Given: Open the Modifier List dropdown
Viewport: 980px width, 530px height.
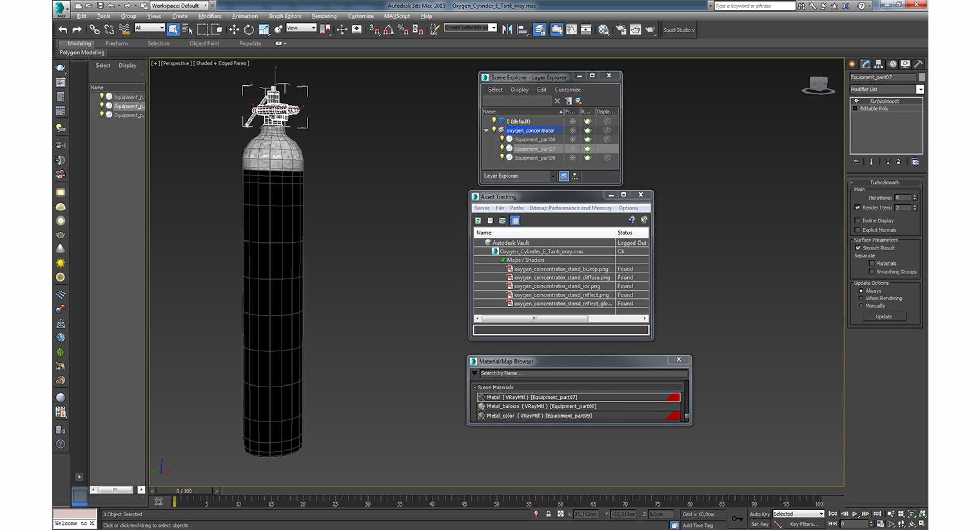Looking at the screenshot, I should coord(920,90).
